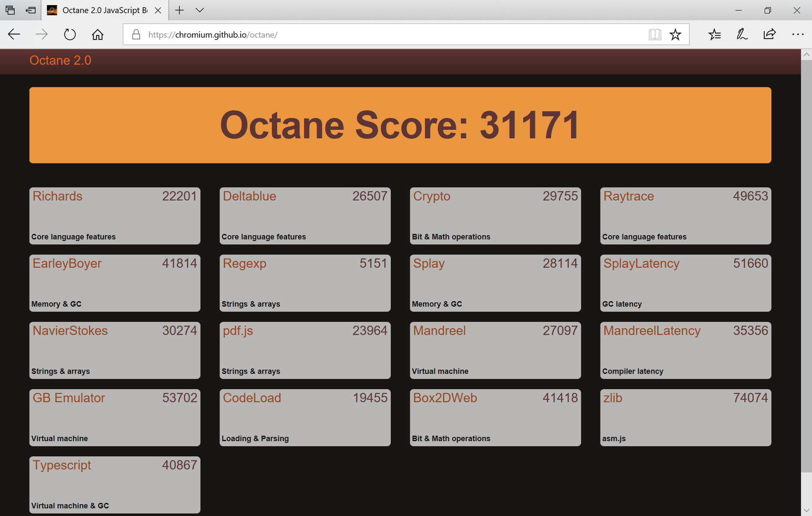Click CodeLoad score 19455
Screen dimensions: 812x516
(370, 398)
